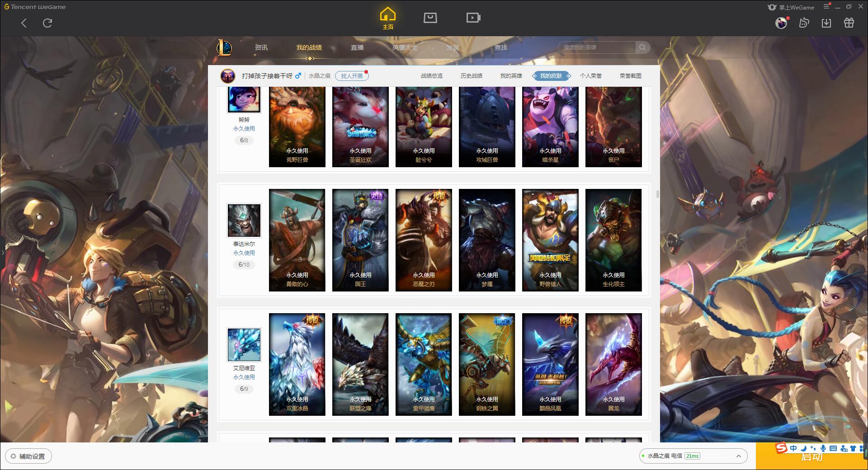Open the user avatar in top bar
868x470 pixels.
tap(781, 23)
